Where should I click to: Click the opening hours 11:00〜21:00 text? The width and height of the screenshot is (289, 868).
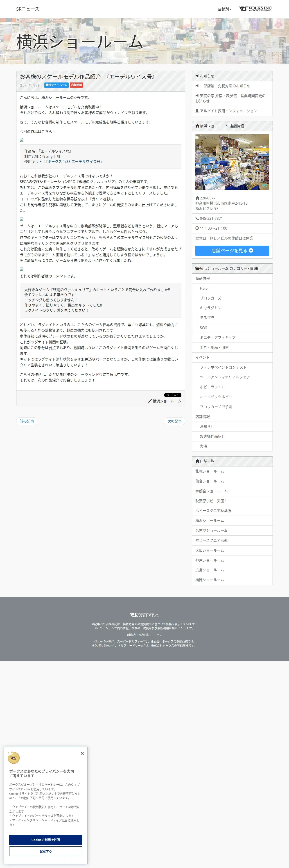[213, 228]
